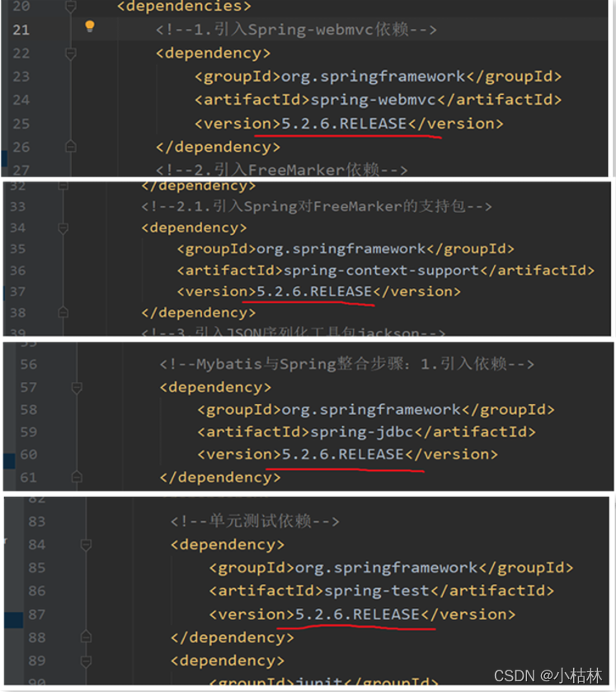Collapse the dependency block at line 34

click(x=63, y=228)
